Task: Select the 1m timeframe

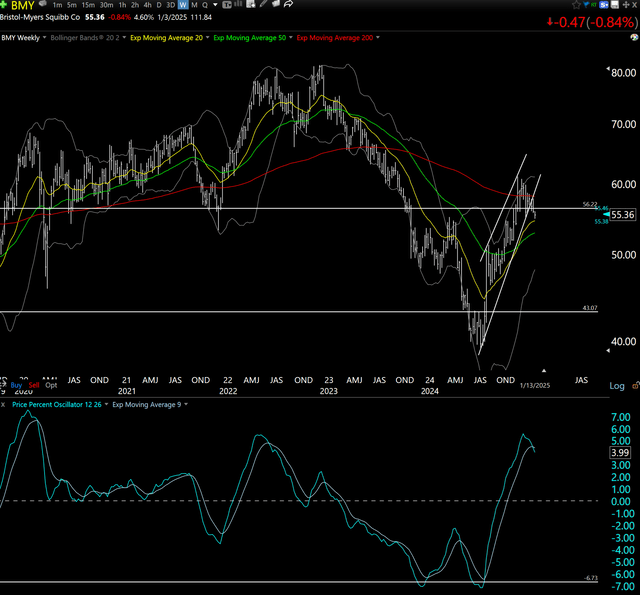Action: 57,5
